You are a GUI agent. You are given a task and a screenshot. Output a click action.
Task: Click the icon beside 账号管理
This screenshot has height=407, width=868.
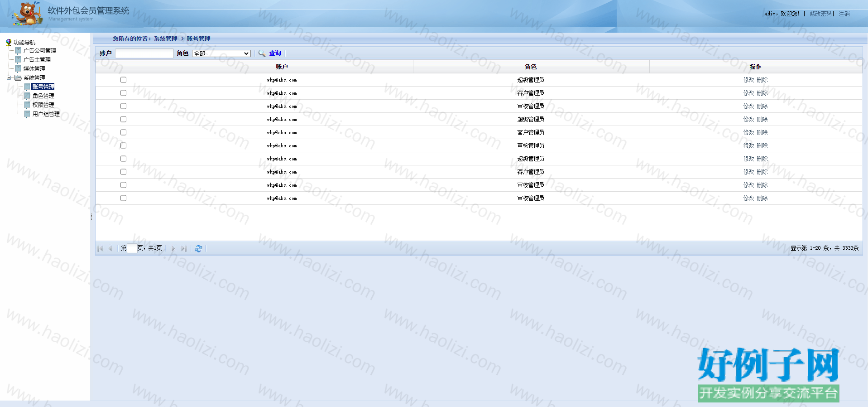pos(27,87)
